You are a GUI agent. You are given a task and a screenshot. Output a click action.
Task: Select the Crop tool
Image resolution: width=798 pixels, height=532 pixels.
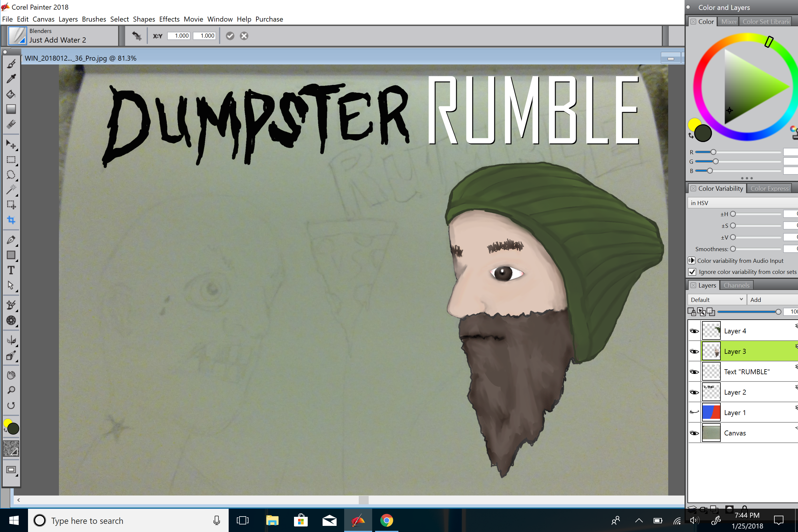pyautogui.click(x=11, y=220)
